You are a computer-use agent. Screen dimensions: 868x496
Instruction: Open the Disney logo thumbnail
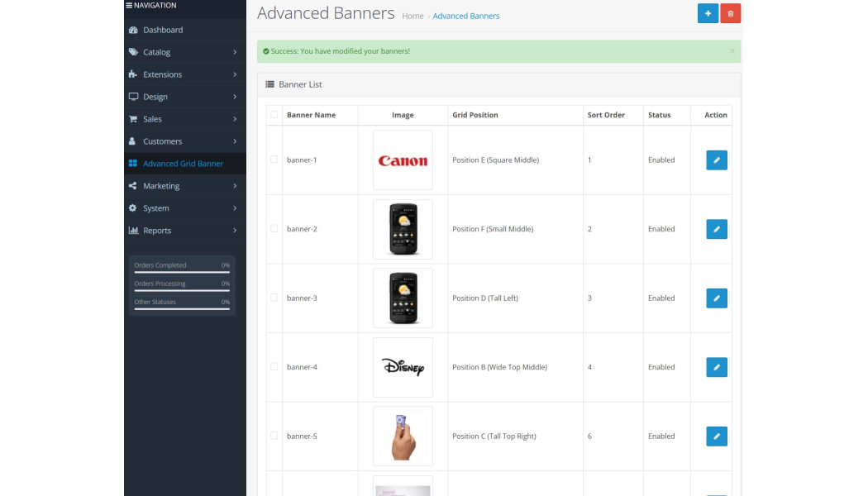403,367
